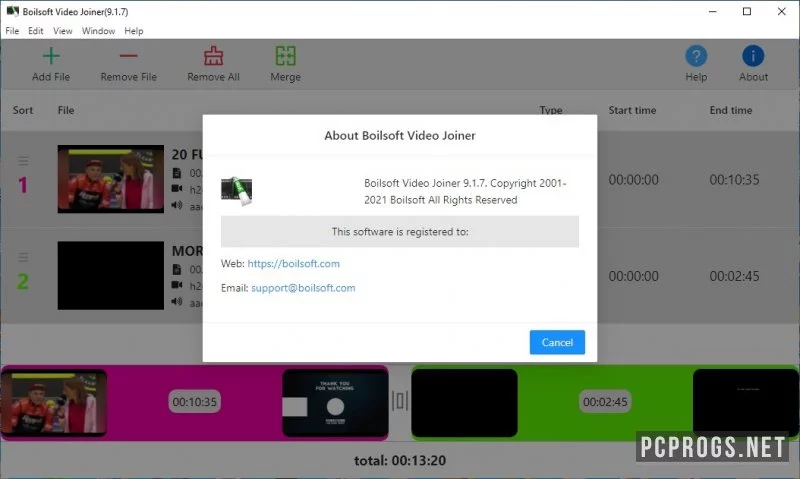Click the divider icon between timeline clips
This screenshot has height=479, width=800.
[400, 401]
